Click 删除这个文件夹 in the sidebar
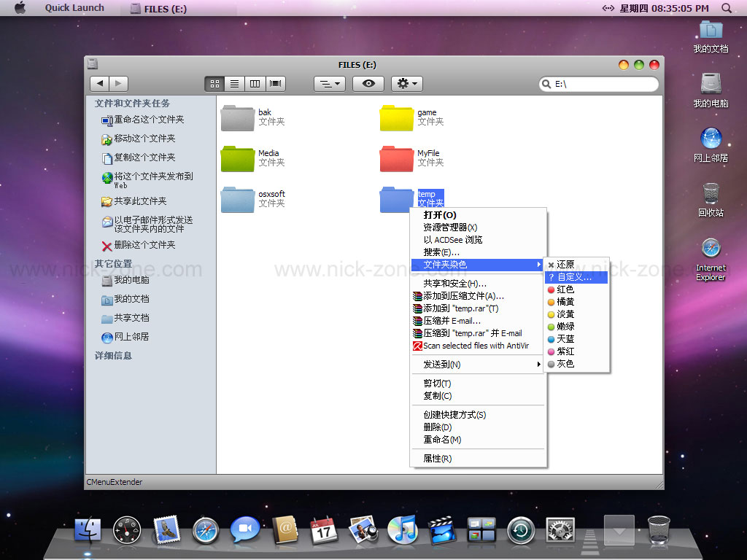This screenshot has width=747, height=560. (x=144, y=245)
